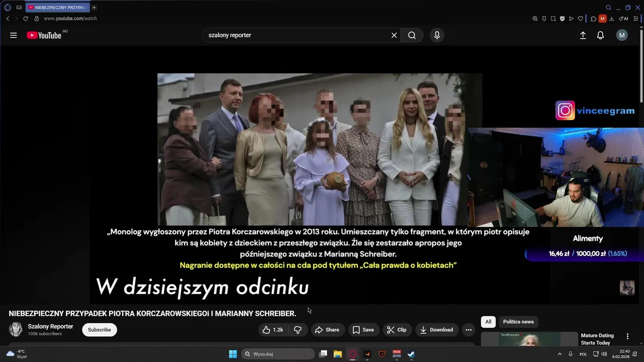Open YouTube notifications bell

600,35
